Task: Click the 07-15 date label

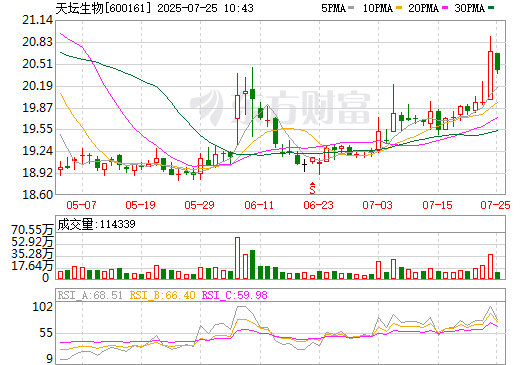Action: click(437, 205)
